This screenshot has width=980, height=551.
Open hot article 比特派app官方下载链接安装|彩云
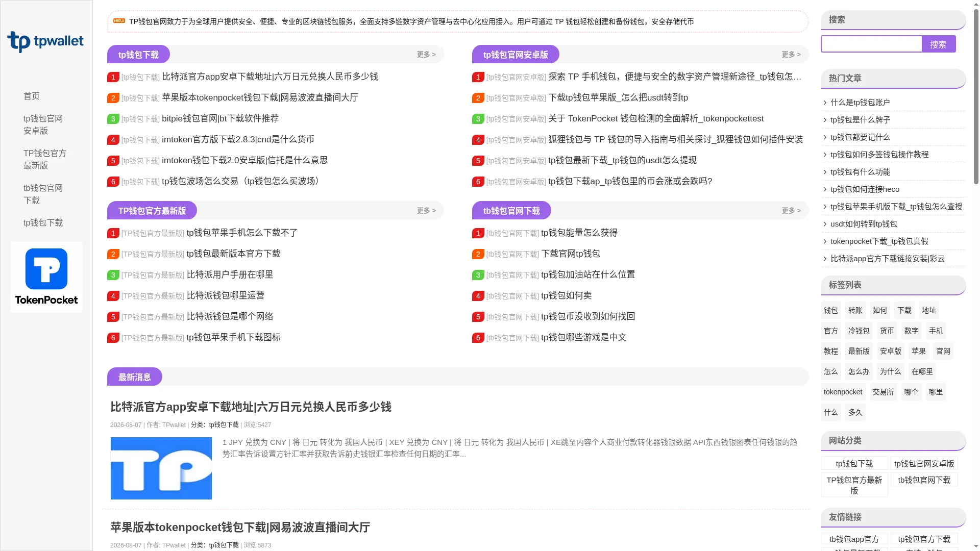point(888,258)
